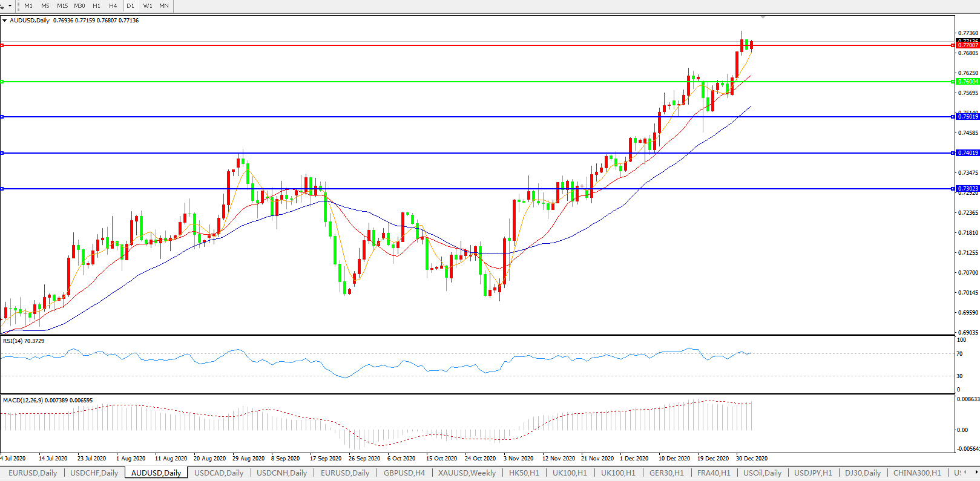Image resolution: width=980 pixels, height=481 pixels.
Task: Click the RSI(14) indicator label
Action: pos(24,341)
